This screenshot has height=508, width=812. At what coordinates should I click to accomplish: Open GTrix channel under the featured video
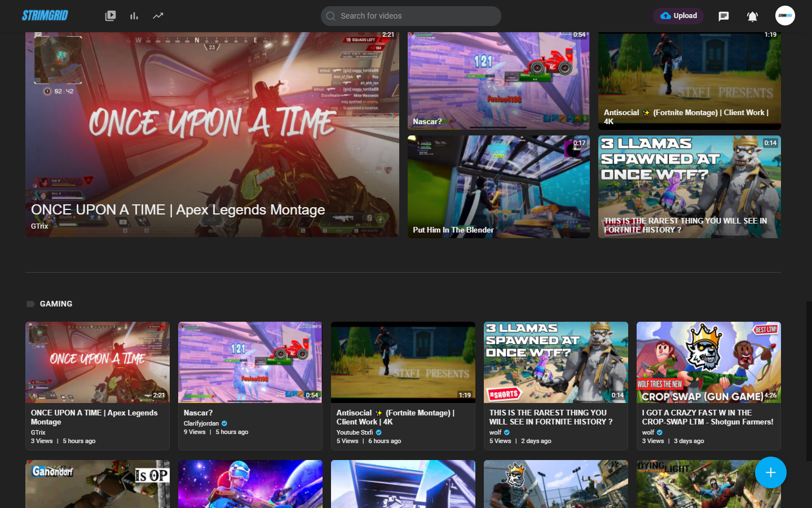39,226
